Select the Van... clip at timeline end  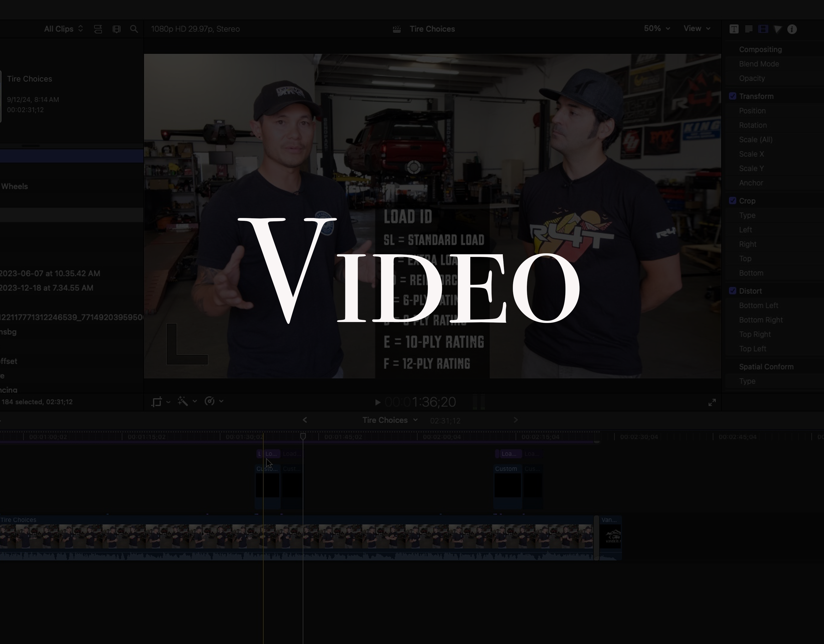[x=610, y=537]
